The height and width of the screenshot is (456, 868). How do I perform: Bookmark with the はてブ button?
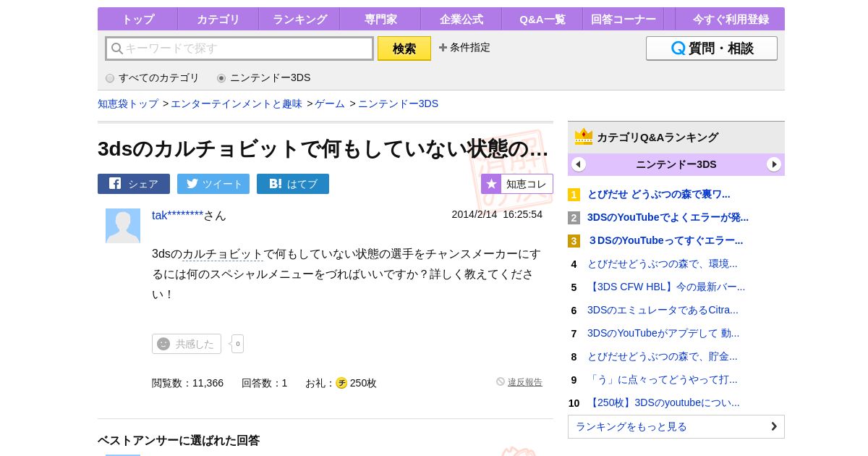(x=293, y=184)
